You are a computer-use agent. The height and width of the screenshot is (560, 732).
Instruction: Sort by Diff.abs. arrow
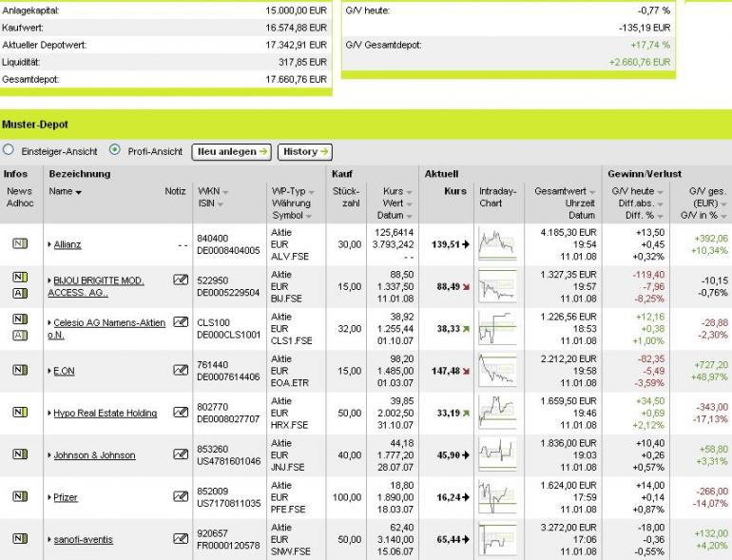tap(660, 204)
